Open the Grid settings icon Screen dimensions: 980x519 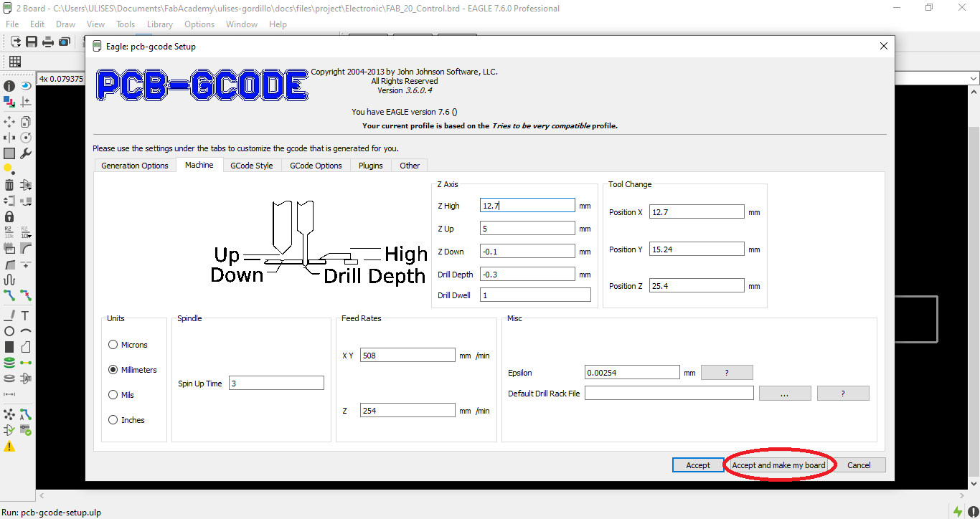[14, 62]
